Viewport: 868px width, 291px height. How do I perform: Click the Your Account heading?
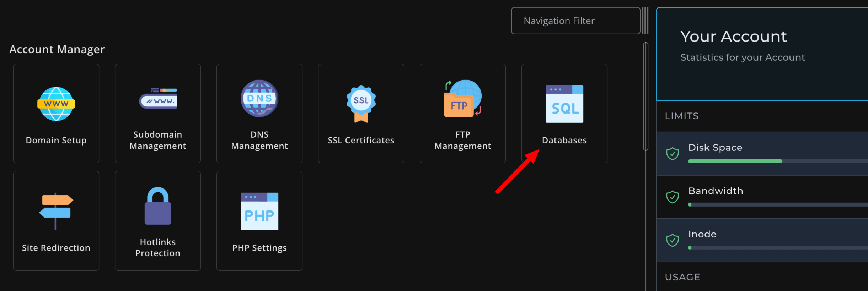pos(734,37)
